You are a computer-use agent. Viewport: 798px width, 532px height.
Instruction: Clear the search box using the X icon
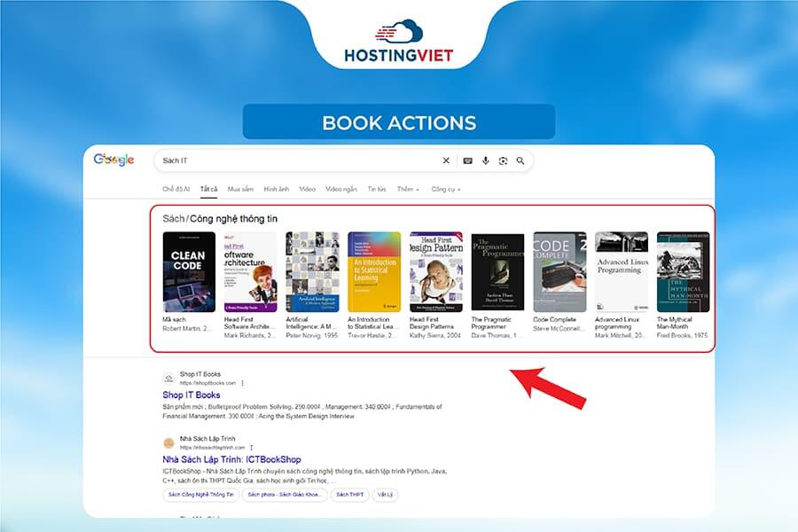point(446,160)
